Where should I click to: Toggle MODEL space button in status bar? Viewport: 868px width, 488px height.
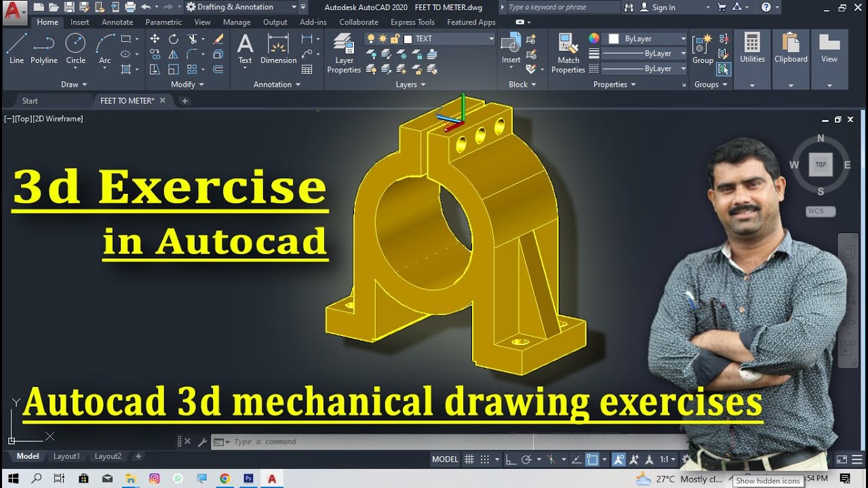(445, 460)
